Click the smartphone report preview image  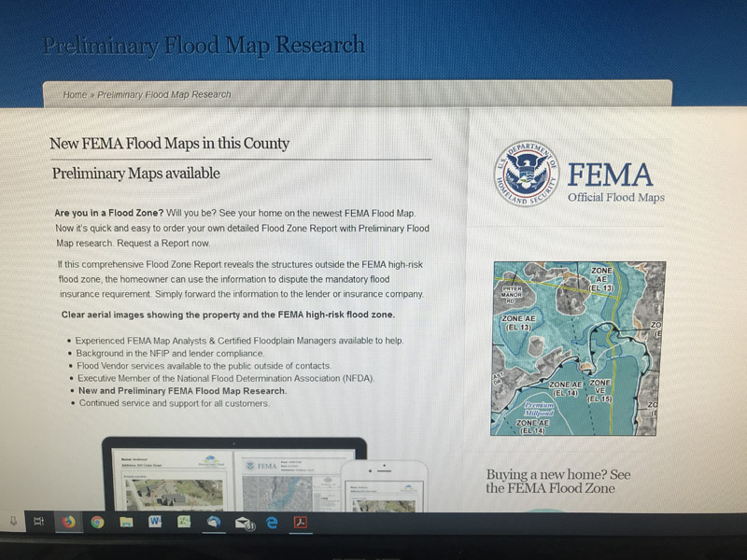coord(384,486)
